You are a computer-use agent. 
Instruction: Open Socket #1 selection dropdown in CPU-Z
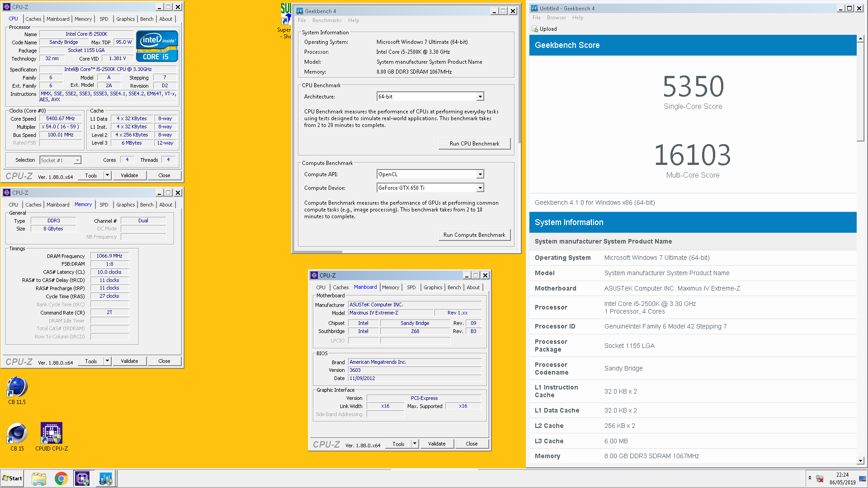pyautogui.click(x=77, y=160)
